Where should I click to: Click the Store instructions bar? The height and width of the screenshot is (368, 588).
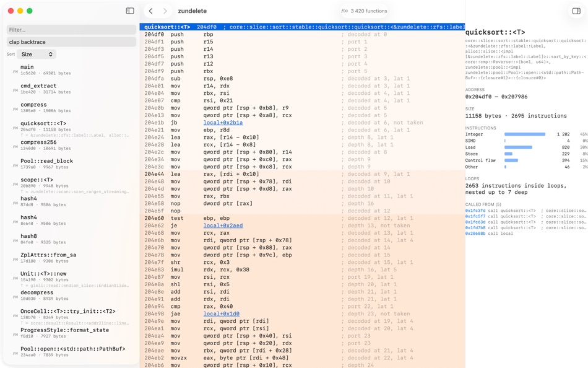pos(508,154)
